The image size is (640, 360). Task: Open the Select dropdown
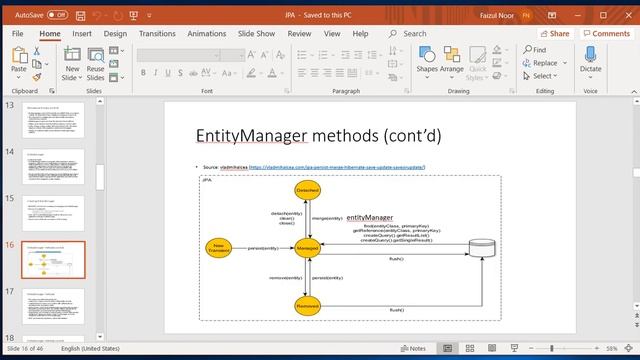540,76
